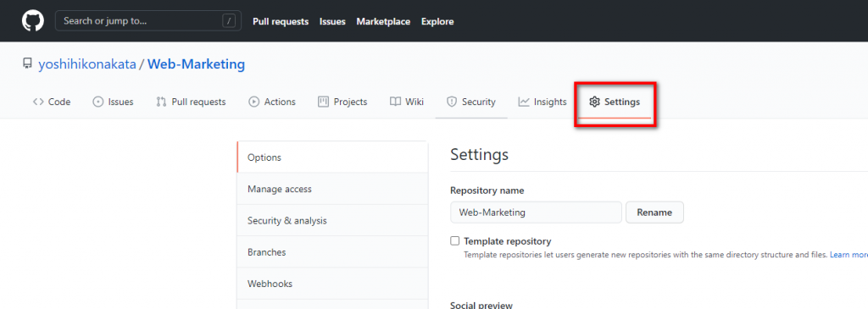Go to Branches settings section
This screenshot has width=868, height=309.
(x=332, y=252)
